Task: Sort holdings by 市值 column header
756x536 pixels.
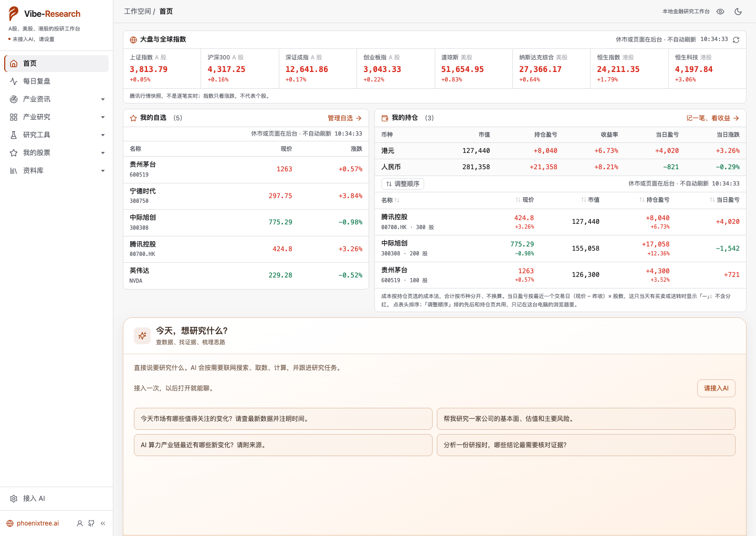Action: 590,200
